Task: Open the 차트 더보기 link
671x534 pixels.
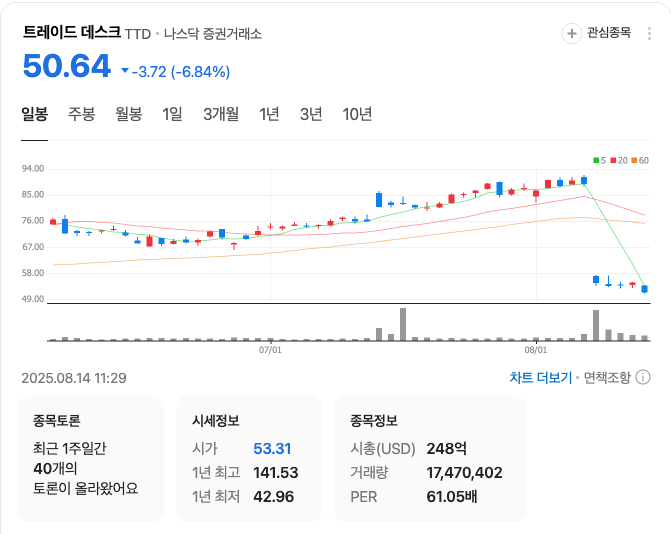Action: point(540,377)
